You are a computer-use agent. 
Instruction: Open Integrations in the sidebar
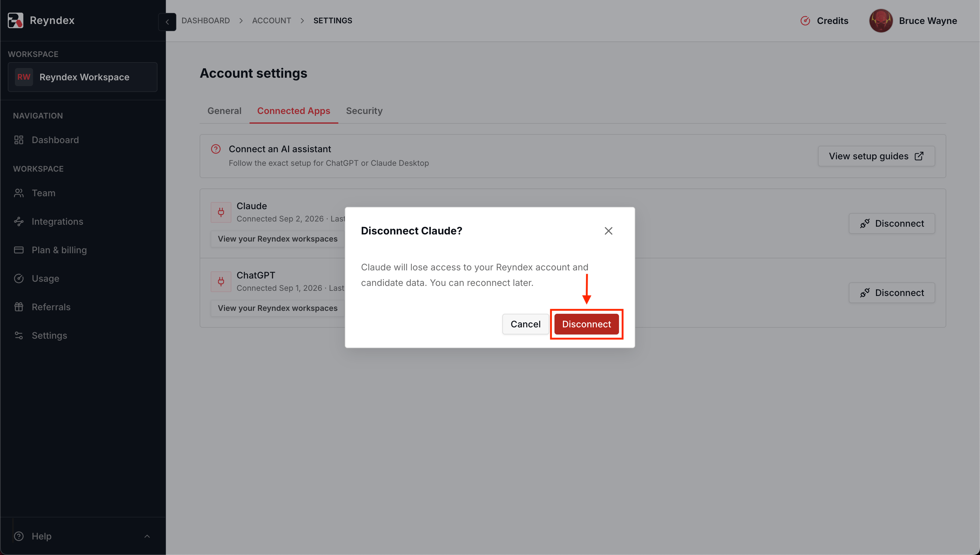[x=57, y=221]
